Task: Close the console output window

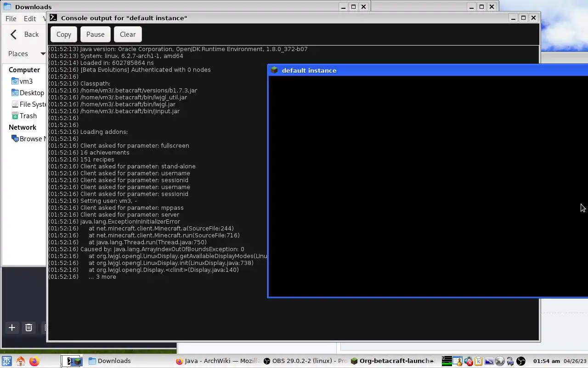Action: (533, 17)
